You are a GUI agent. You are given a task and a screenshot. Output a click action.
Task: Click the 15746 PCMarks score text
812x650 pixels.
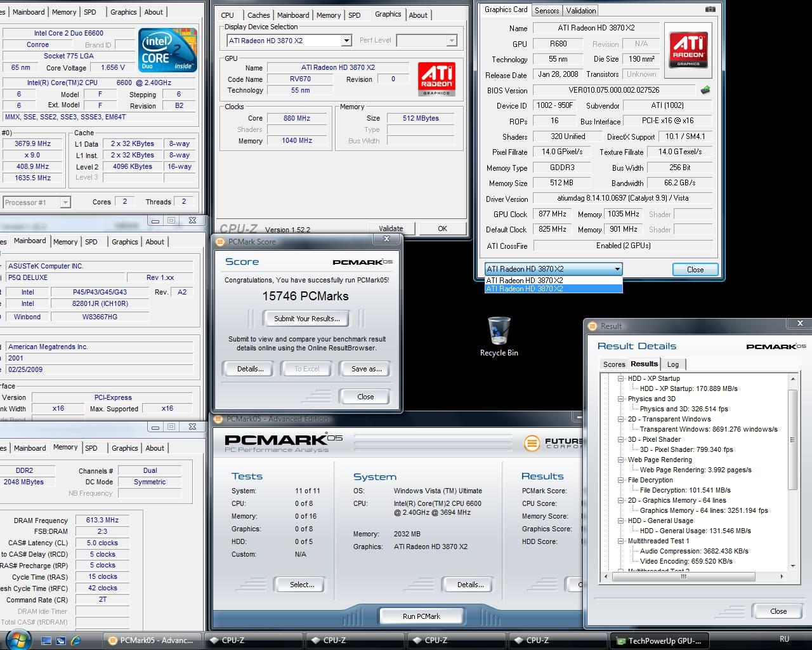click(305, 296)
